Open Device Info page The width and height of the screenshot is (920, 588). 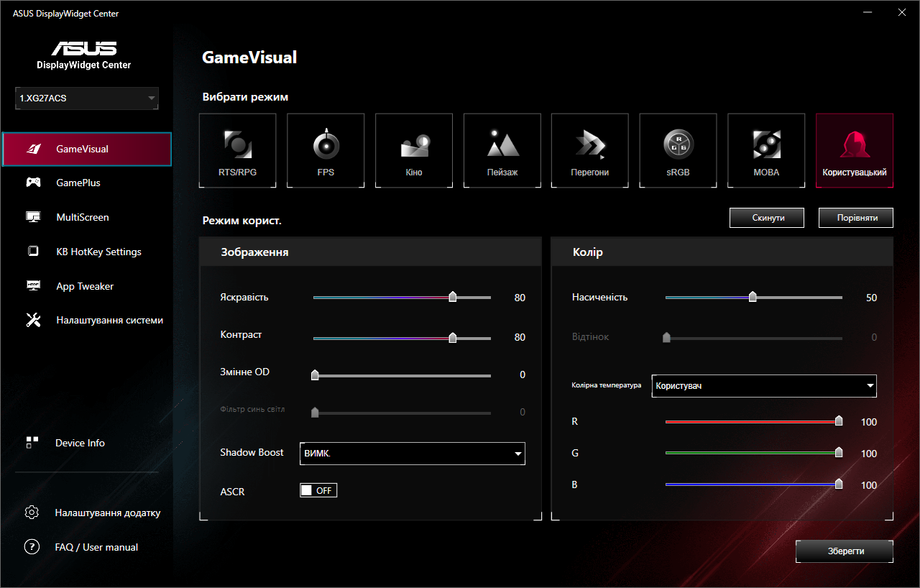click(x=80, y=443)
